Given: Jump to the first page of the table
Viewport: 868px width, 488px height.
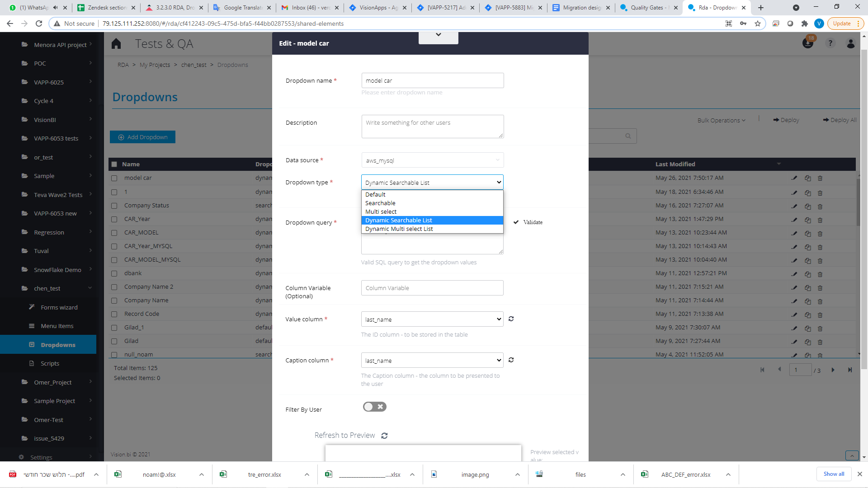Looking at the screenshot, I should click(762, 370).
